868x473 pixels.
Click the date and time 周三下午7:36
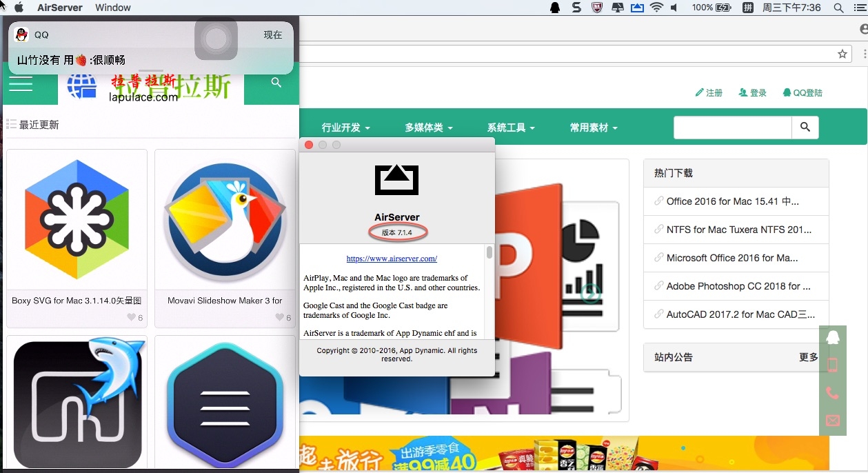(791, 8)
